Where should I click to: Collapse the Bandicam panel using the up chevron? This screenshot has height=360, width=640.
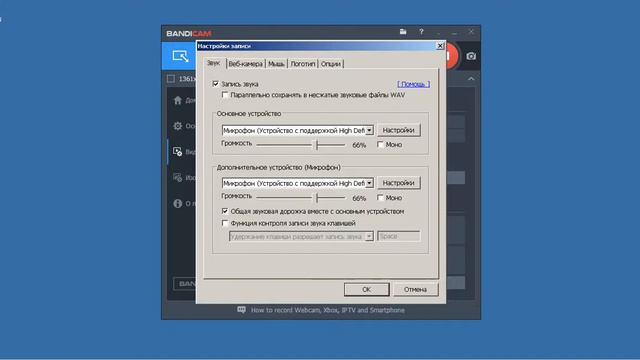point(471,79)
